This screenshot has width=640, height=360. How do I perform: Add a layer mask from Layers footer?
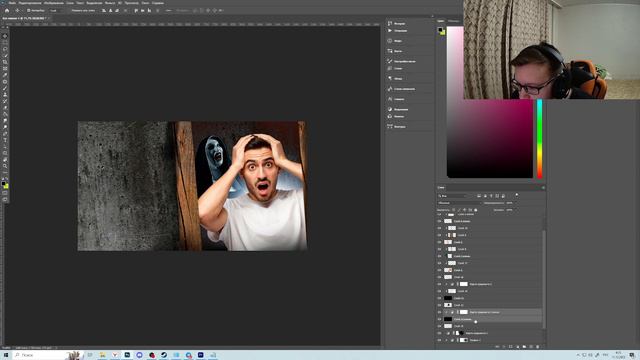[511, 347]
